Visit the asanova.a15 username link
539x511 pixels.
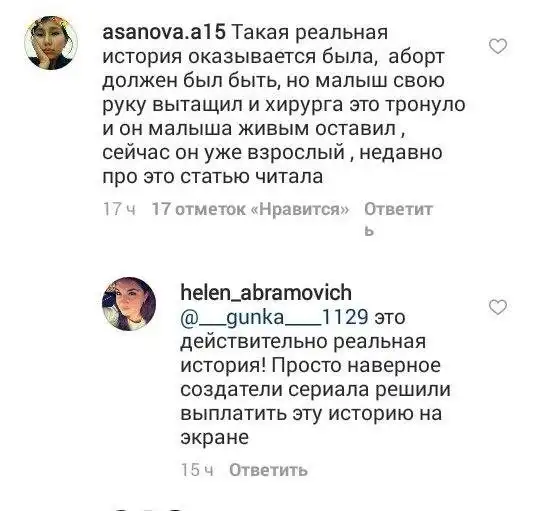click(164, 33)
